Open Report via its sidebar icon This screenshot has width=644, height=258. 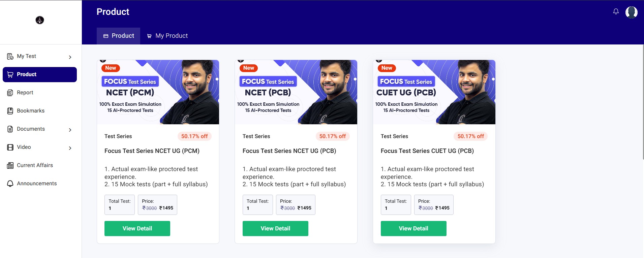tap(10, 92)
